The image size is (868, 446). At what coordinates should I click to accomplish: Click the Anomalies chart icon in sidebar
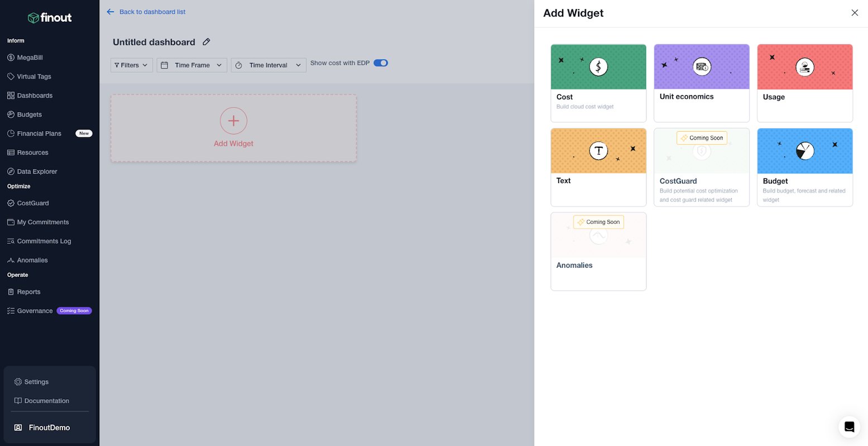(11, 260)
